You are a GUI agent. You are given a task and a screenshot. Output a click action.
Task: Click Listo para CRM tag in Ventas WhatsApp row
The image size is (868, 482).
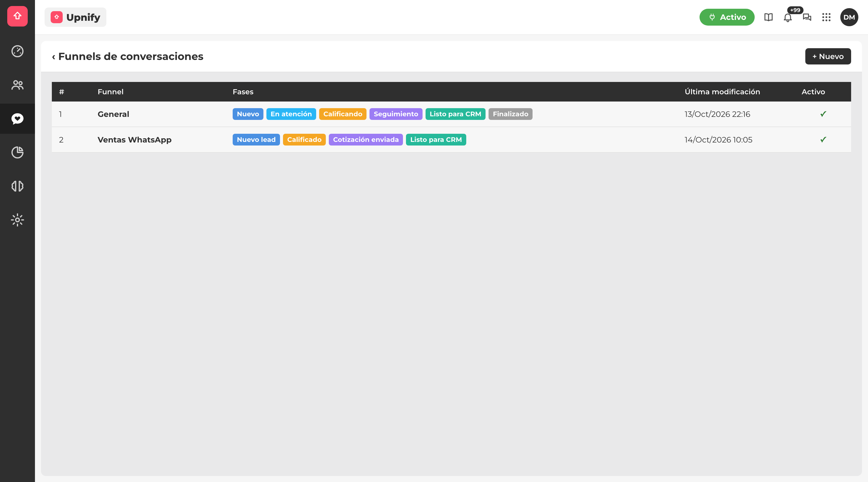(436, 139)
